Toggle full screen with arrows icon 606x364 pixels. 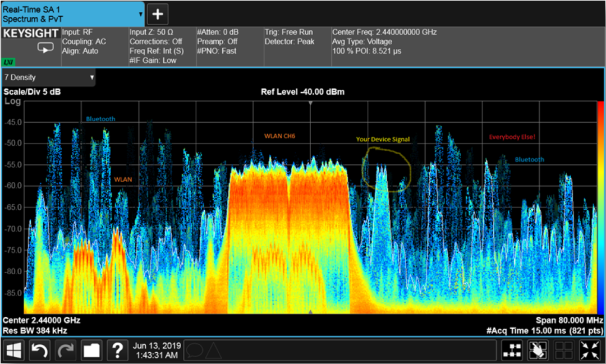point(590,351)
